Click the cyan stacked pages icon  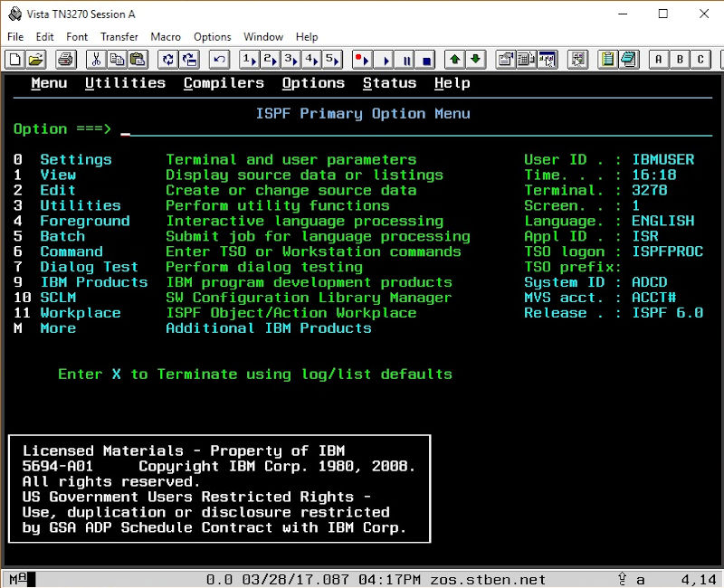coord(628,60)
